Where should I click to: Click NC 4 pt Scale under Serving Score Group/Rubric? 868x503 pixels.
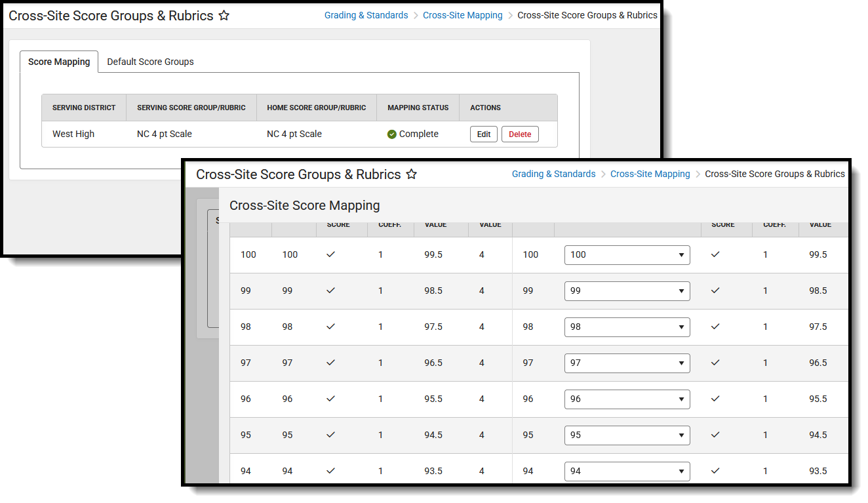(x=165, y=134)
